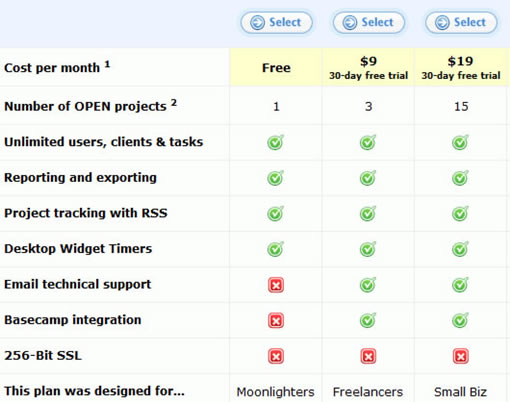Click green check for Unlimited users Free plan
510x402 pixels.
pyautogui.click(x=276, y=142)
